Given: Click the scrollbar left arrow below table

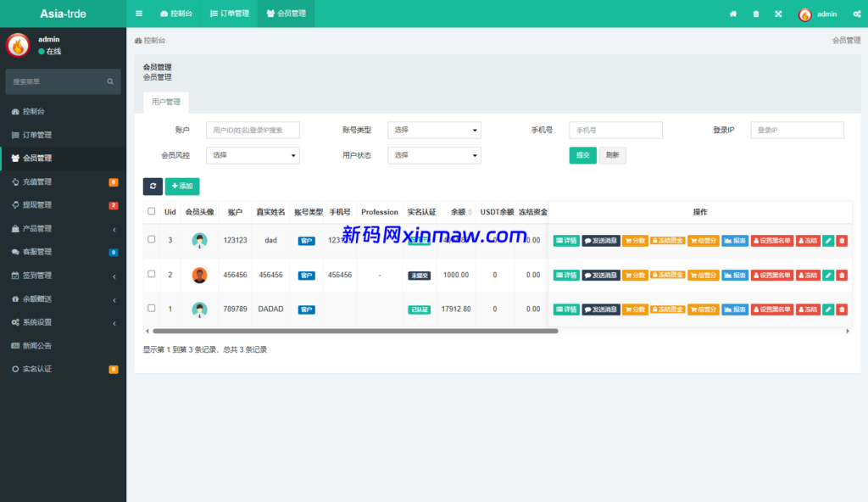Looking at the screenshot, I should [147, 332].
